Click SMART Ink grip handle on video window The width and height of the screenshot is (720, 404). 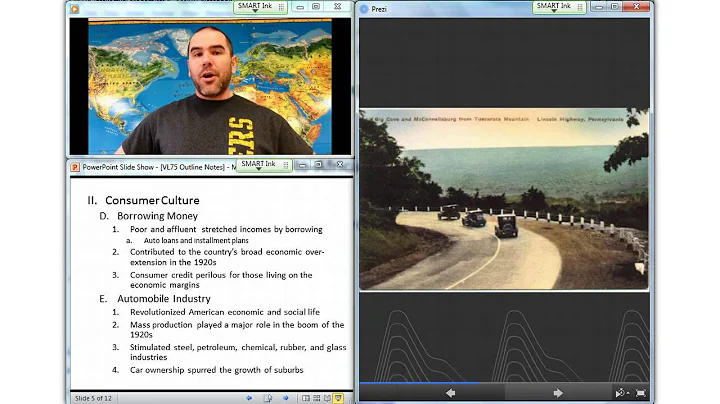281,7
